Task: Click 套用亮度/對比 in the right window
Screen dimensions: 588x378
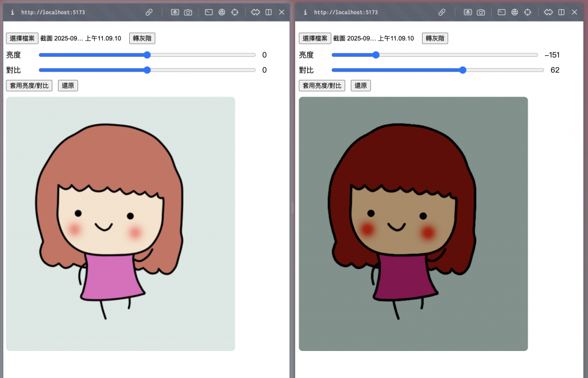Action: (322, 86)
